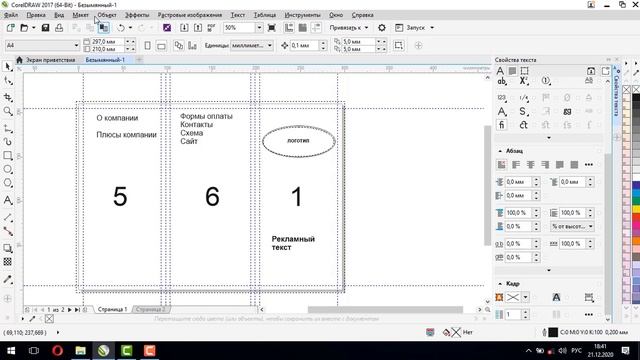Create a new document from the toolbar
Image resolution: width=640 pixels, height=360 pixels.
[x=11, y=28]
